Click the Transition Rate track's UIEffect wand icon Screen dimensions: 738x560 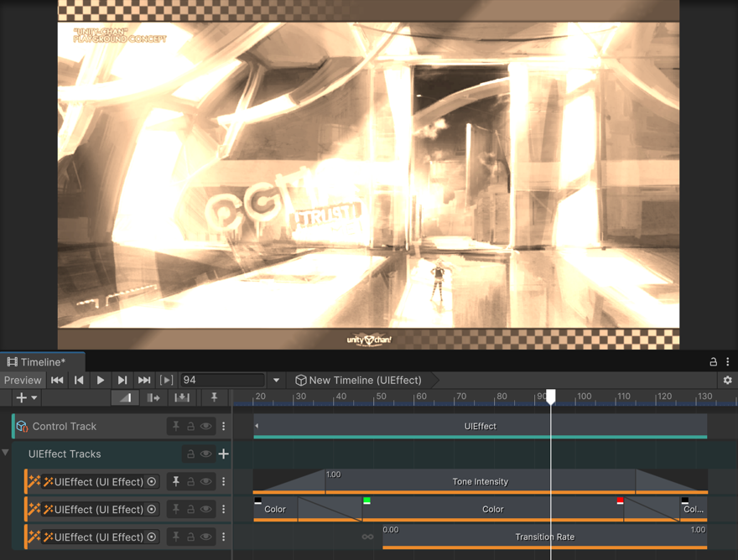tap(34, 537)
